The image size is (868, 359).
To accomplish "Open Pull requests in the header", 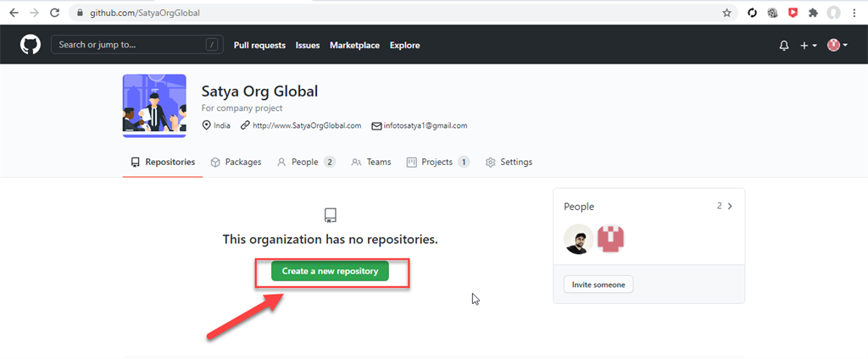I will (x=259, y=46).
